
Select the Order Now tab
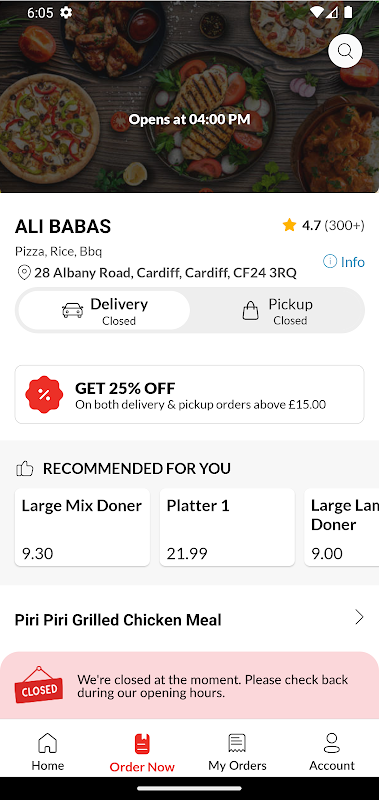click(x=142, y=753)
